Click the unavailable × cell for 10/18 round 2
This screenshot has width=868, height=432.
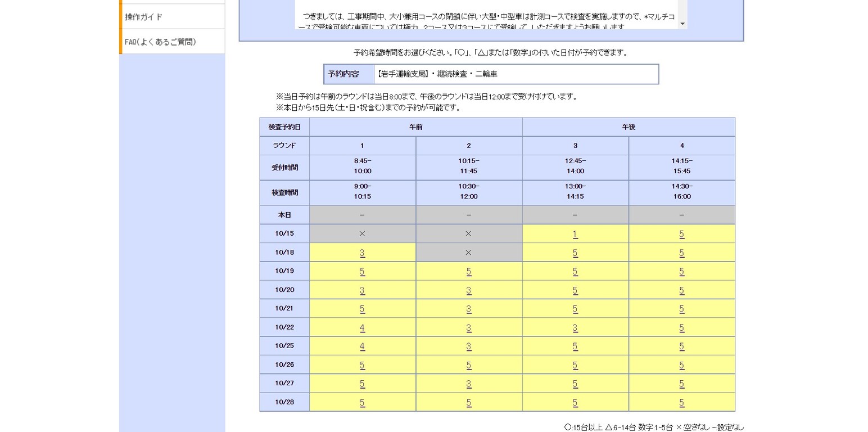click(x=469, y=253)
